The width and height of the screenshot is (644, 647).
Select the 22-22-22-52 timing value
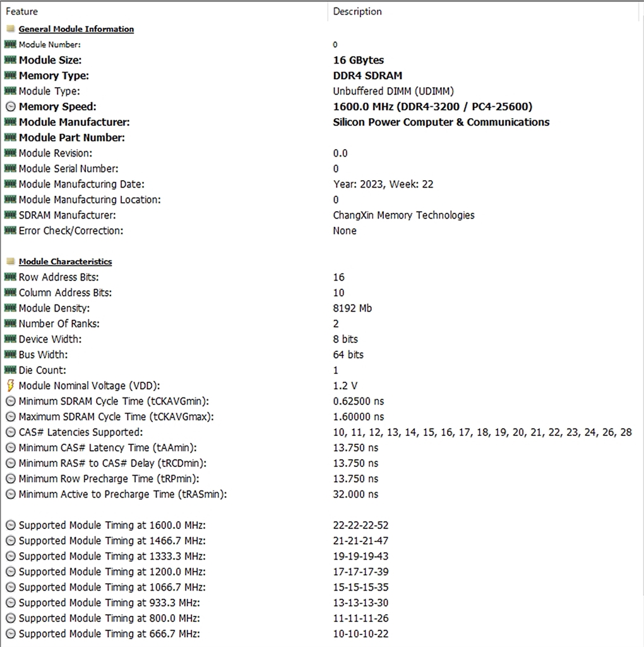361,525
